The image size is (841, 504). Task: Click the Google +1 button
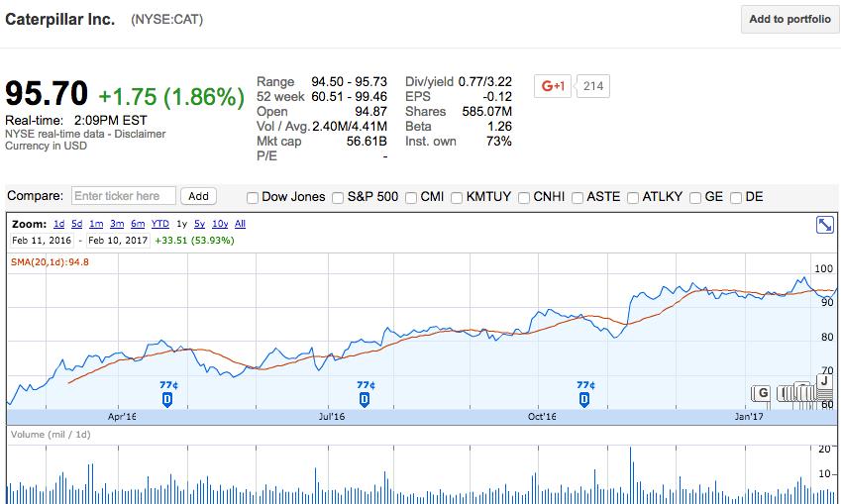point(553,86)
